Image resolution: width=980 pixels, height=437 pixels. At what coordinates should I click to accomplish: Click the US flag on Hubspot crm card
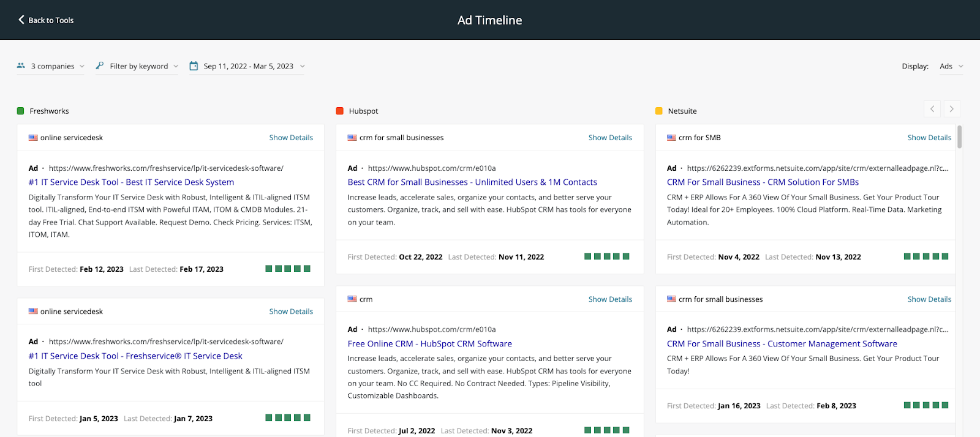pyautogui.click(x=352, y=299)
